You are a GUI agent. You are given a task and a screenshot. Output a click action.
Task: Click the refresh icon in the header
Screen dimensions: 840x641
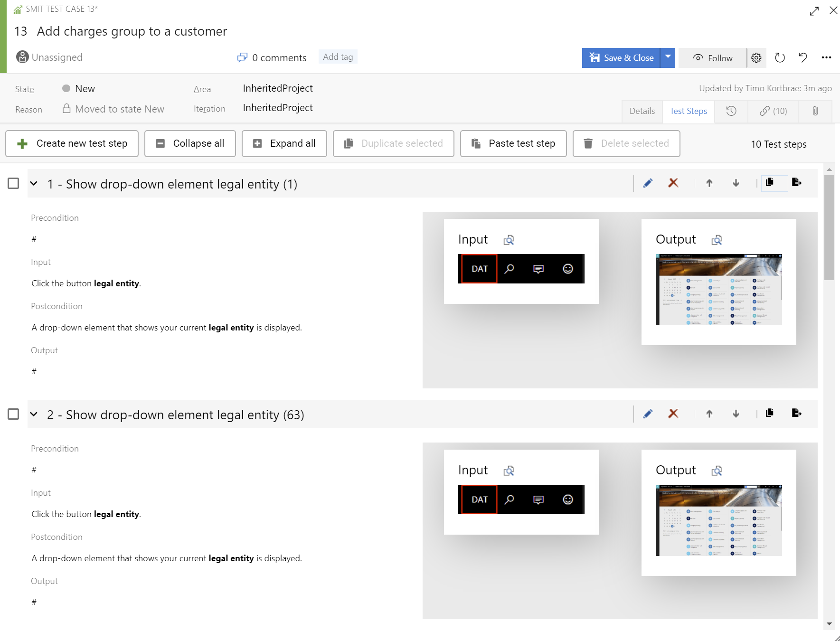point(780,58)
